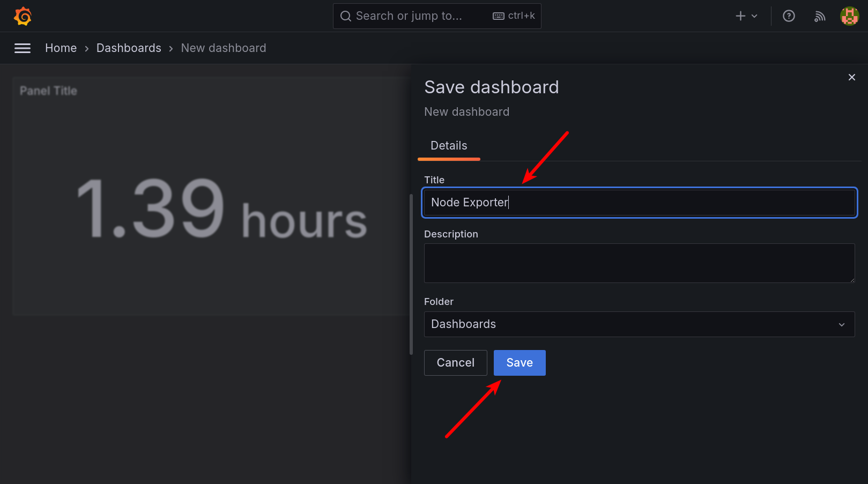Click the Panel Title header

coord(48,91)
